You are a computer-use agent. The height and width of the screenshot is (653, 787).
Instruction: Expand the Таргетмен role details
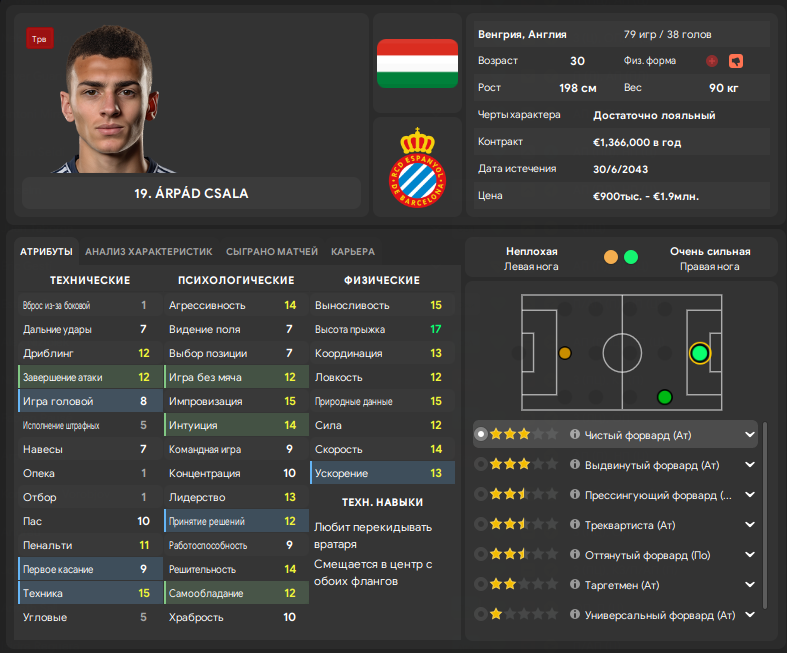point(749,585)
